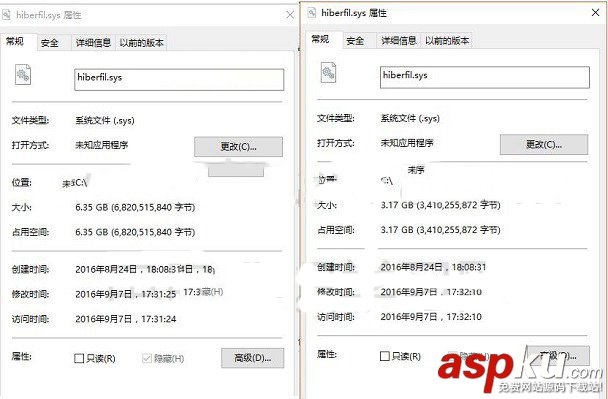This screenshot has width=608, height=399.
Task: Click the title bar file icon in left window
Action: click(6, 15)
